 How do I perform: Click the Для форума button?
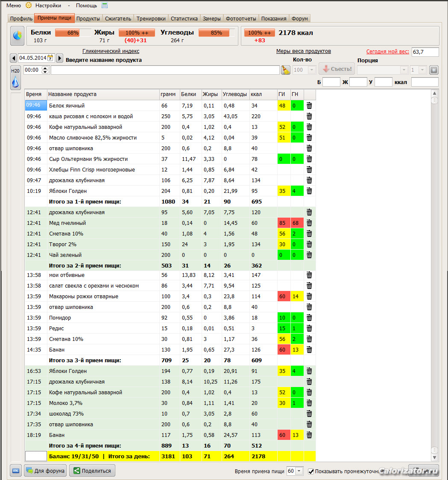(45, 471)
